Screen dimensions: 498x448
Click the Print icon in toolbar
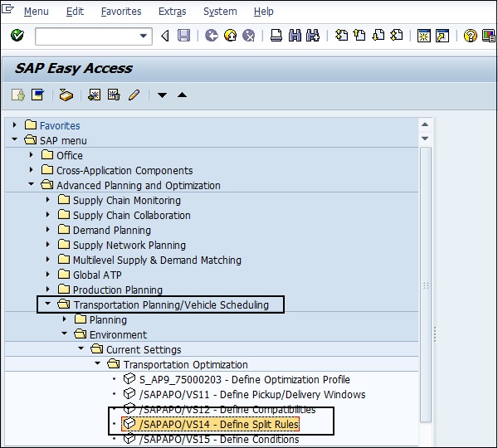pos(276,36)
